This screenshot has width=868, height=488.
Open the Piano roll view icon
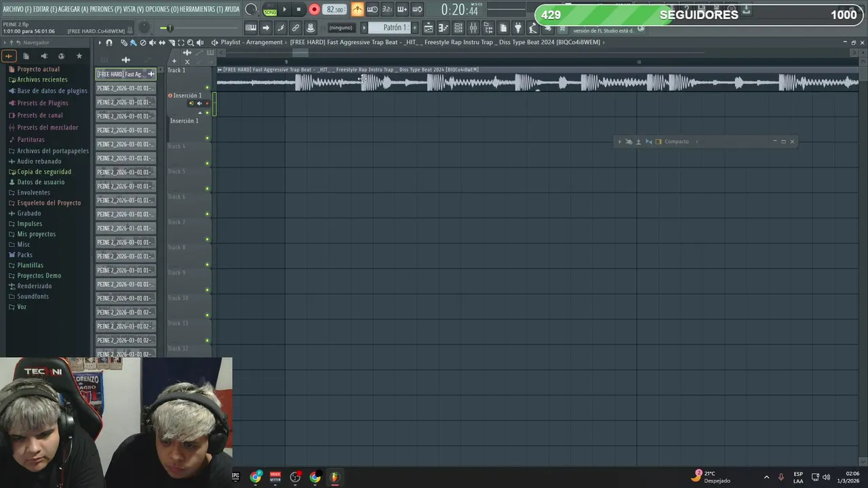[443, 28]
